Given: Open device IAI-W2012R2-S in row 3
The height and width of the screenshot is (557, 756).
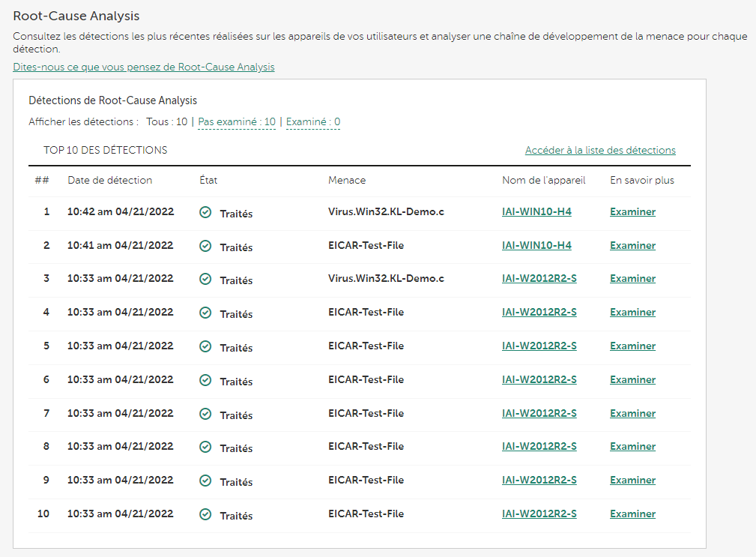Looking at the screenshot, I should tap(539, 279).
